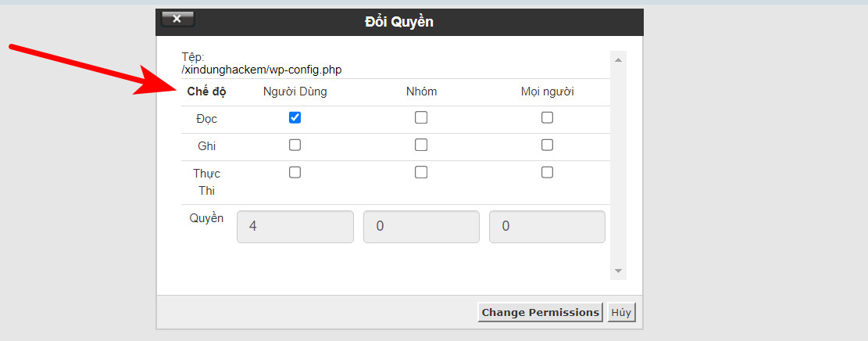Enable Đọc permission for Nhóm
This screenshot has height=341, width=868.
(421, 118)
